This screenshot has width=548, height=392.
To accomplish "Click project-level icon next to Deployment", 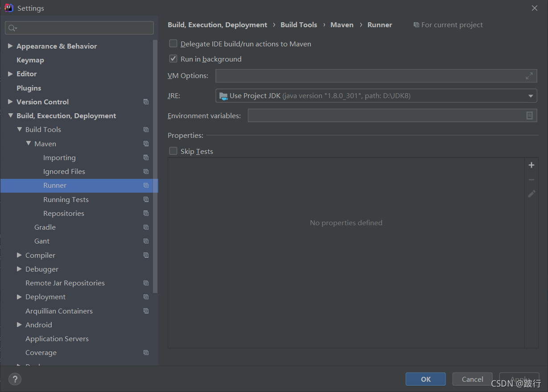I will pos(146,297).
